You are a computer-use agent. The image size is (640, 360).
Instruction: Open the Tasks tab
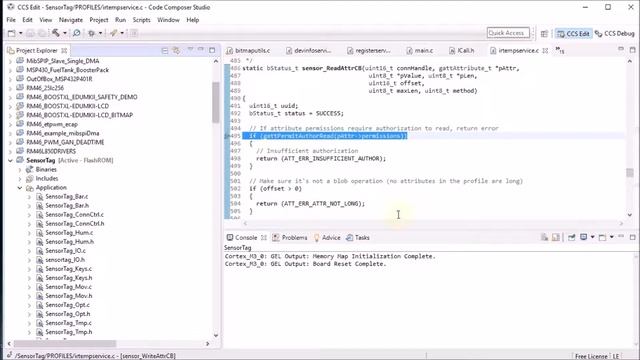[x=358, y=238]
